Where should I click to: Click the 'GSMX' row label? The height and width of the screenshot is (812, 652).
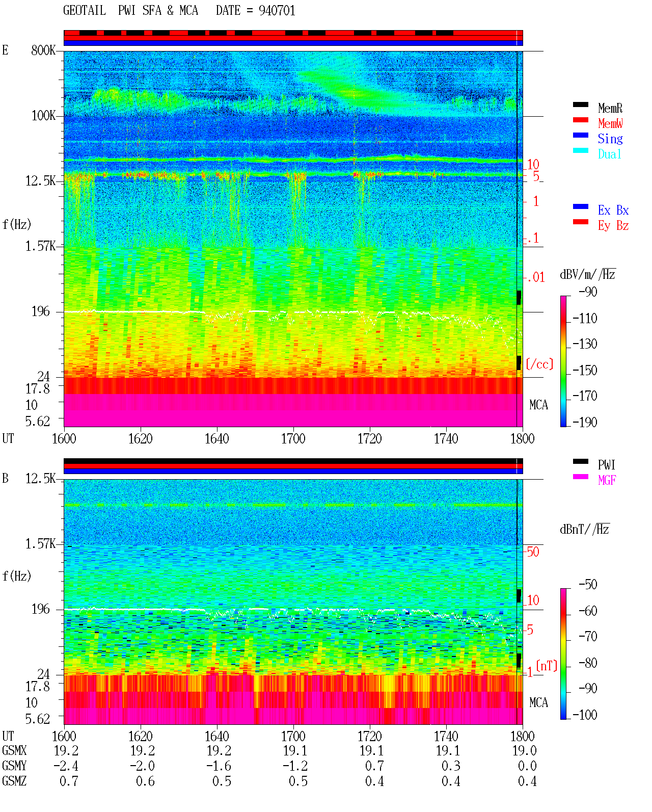click(x=14, y=751)
